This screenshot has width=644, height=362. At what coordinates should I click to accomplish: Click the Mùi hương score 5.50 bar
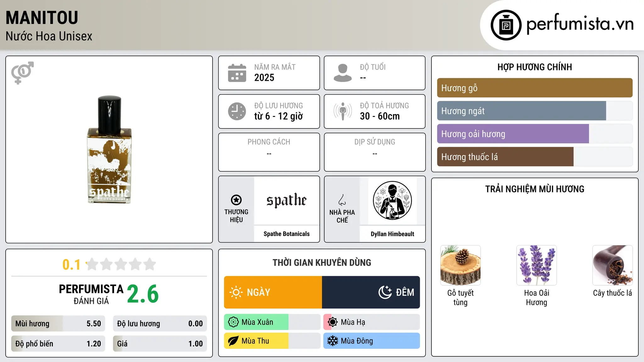pos(58,324)
